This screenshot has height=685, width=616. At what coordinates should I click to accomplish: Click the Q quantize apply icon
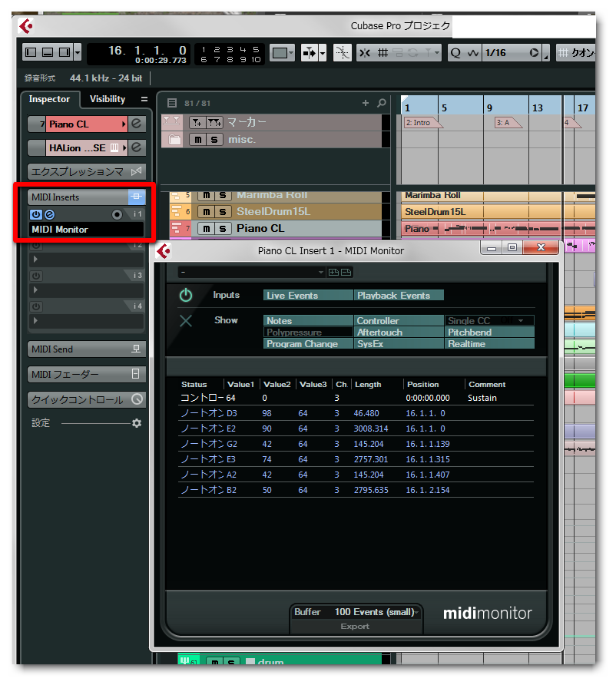coord(455,53)
